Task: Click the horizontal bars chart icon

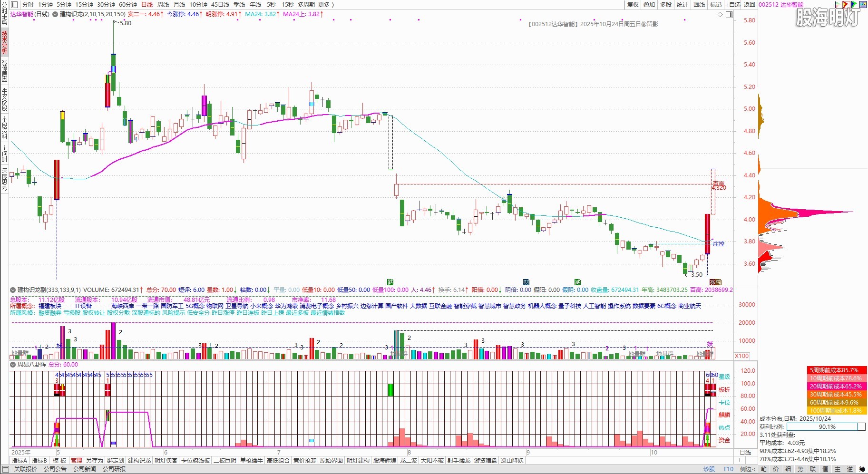Action: click(x=838, y=4)
